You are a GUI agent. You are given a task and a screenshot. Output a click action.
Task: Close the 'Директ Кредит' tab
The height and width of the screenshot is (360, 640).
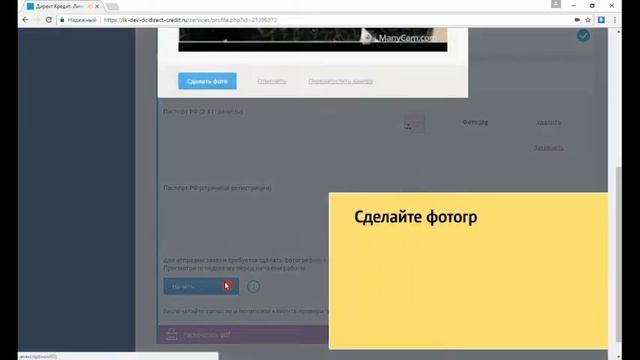[97, 7]
